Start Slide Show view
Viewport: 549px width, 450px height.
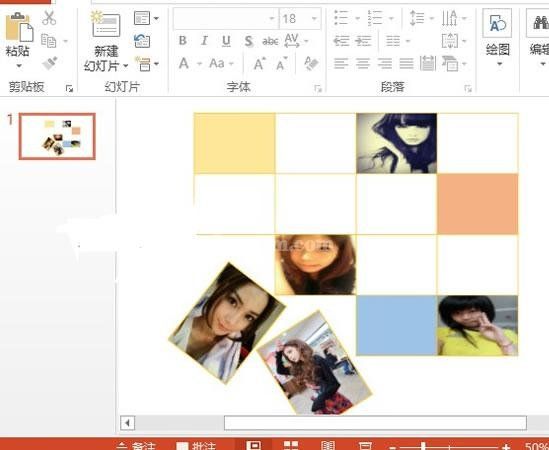pos(365,445)
